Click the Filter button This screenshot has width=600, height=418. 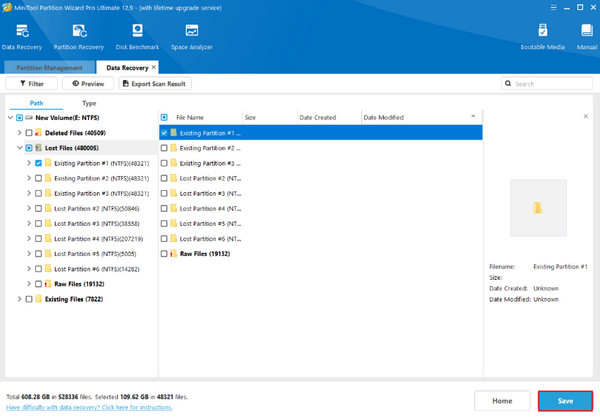click(31, 83)
